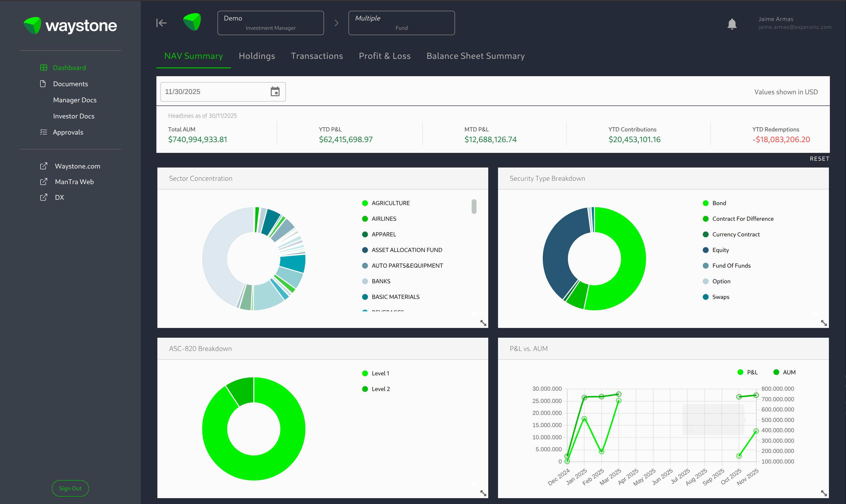
Task: Switch to the Holdings tab
Action: (x=257, y=56)
